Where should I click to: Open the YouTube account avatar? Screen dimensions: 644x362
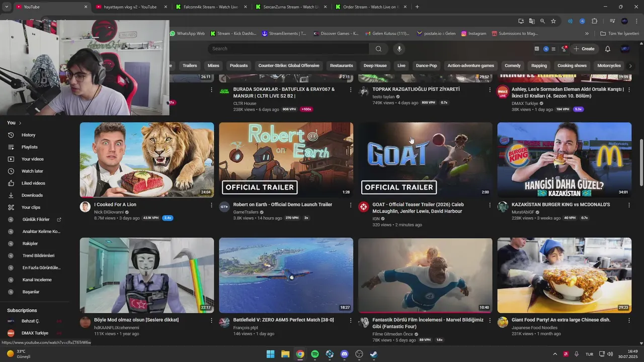pos(625,49)
